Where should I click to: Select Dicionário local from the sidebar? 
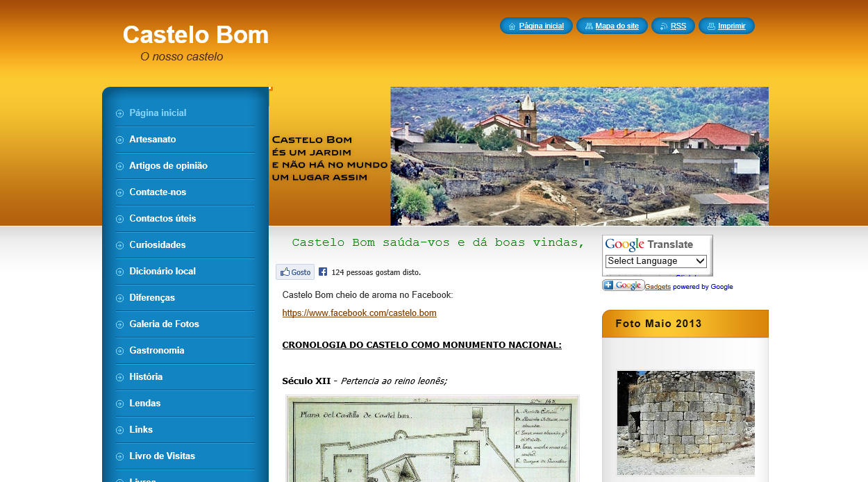162,272
